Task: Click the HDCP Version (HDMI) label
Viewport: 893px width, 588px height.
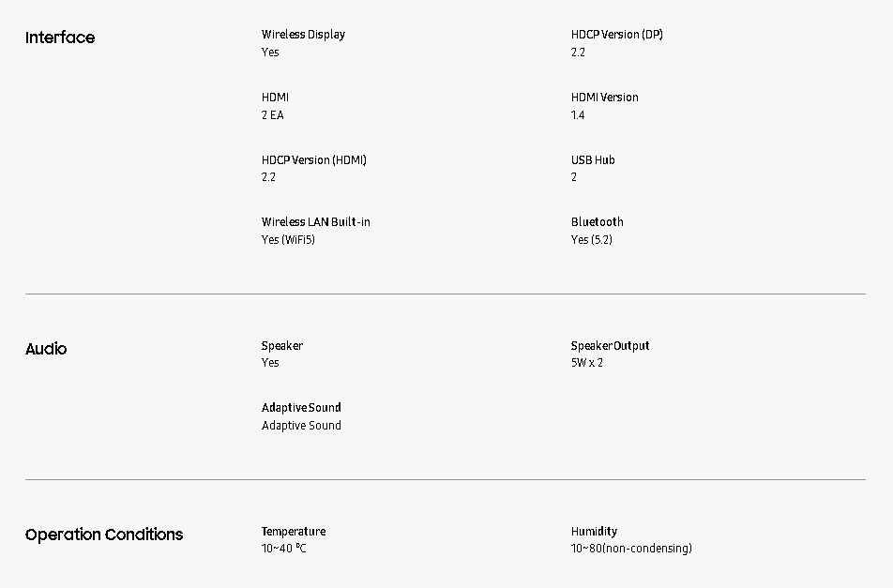Action: 313,160
